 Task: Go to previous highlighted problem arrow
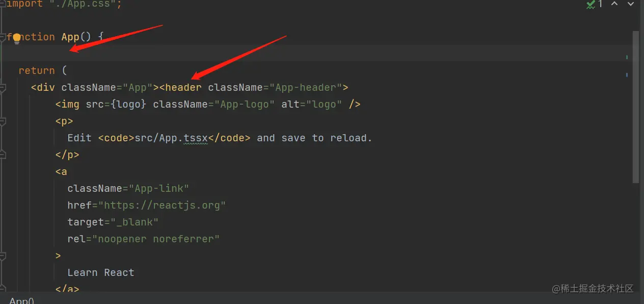point(614,4)
